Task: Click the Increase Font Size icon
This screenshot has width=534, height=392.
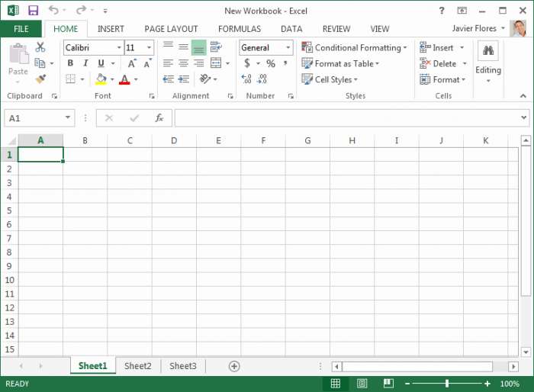Action: (132, 63)
